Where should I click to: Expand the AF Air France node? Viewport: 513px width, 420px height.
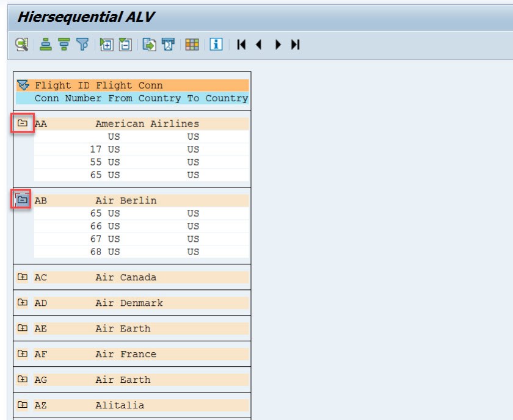coord(22,353)
